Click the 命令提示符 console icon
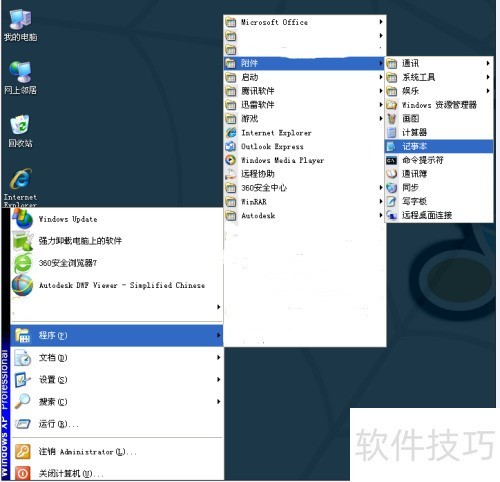Viewport: 500px width, 482px height. (392, 160)
